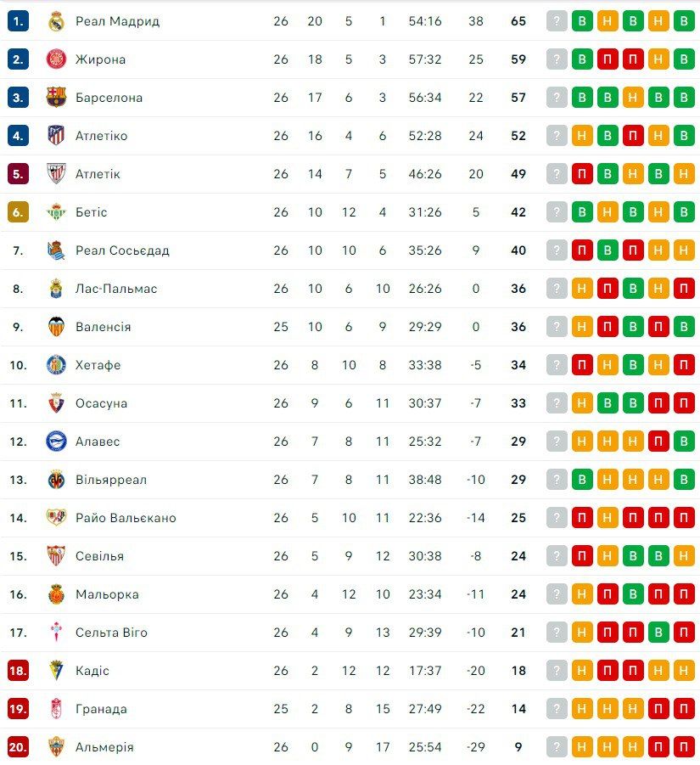Select the Villarreal yellow crest
Image resolution: width=700 pixels, height=765 pixels.
[56, 480]
